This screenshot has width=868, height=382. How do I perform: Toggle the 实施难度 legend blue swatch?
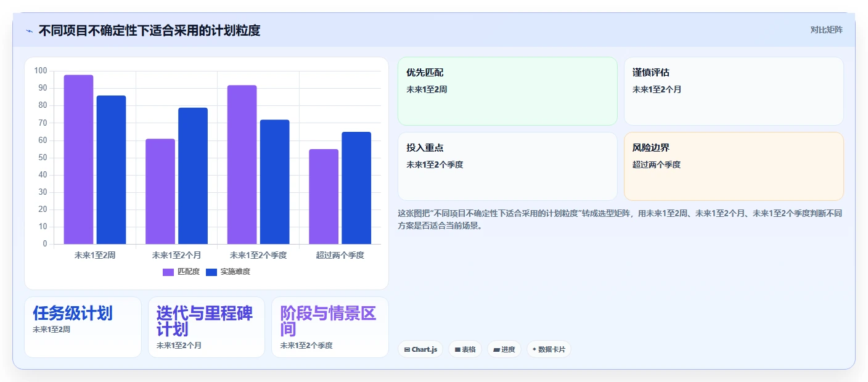tap(211, 272)
